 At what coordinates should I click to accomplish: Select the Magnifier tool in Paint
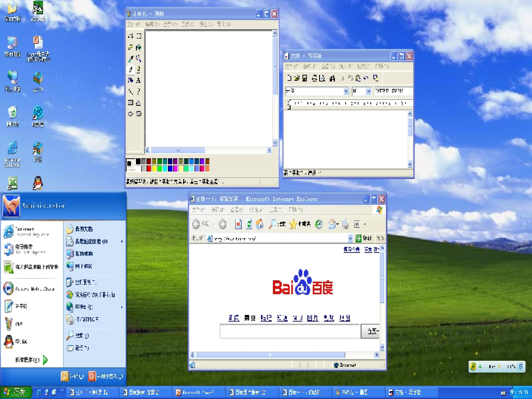coord(139,58)
